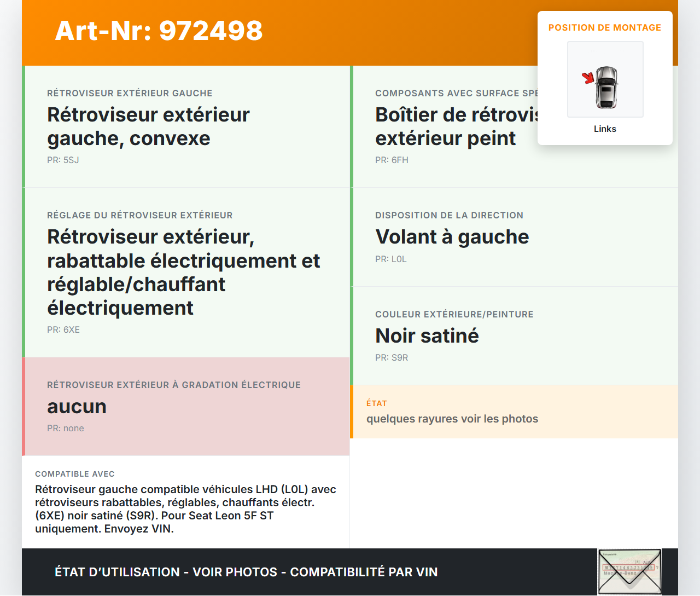
Task: Select the Volant à gauche value
Action: click(x=452, y=237)
